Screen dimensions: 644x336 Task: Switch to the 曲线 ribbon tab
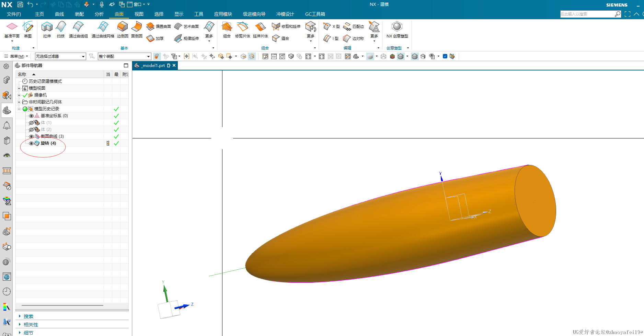tap(59, 14)
